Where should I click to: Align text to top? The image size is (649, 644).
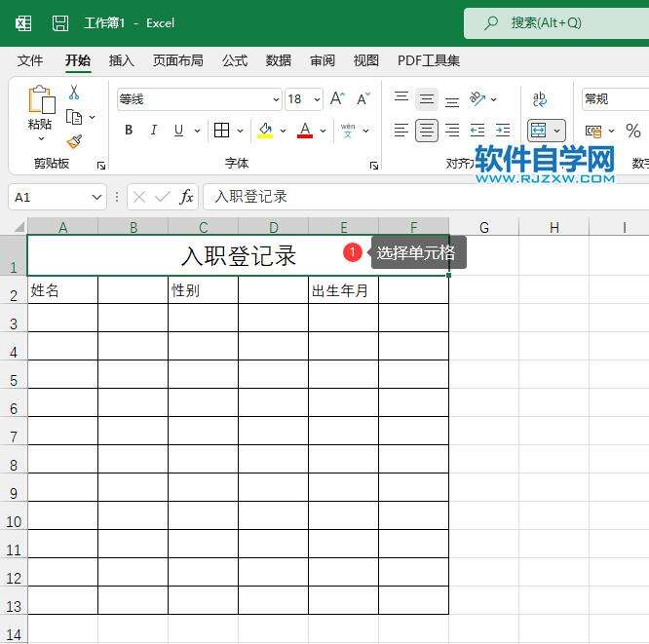click(401, 98)
